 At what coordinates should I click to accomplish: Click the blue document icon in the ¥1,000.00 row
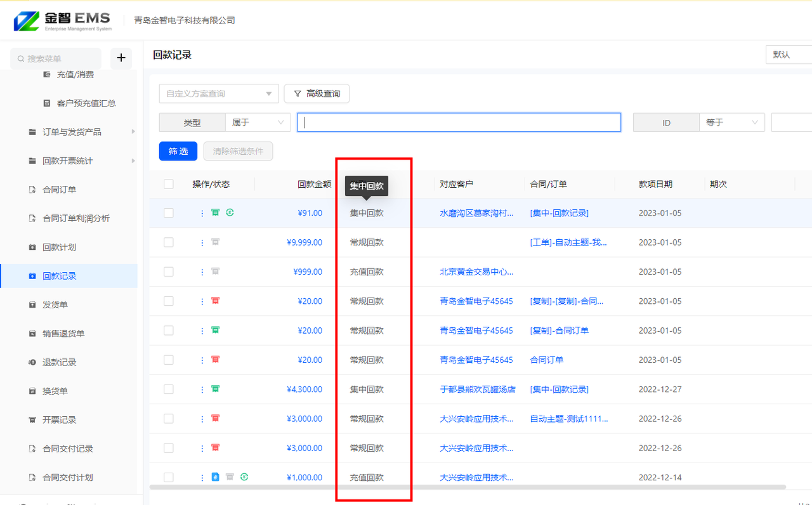point(215,476)
